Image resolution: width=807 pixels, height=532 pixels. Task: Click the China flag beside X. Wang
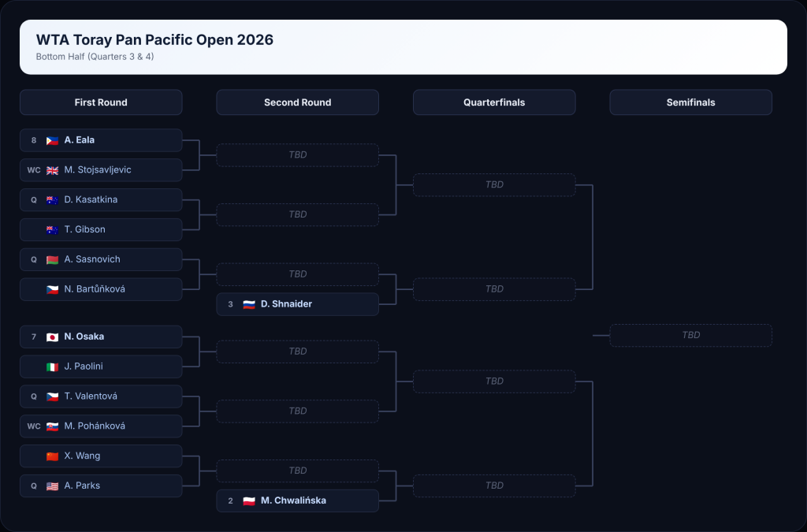coord(52,456)
